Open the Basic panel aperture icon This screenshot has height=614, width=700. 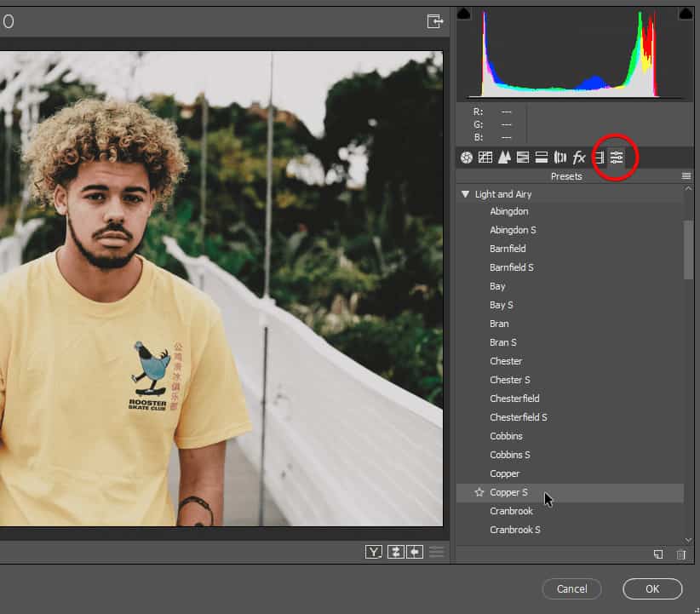coord(466,158)
